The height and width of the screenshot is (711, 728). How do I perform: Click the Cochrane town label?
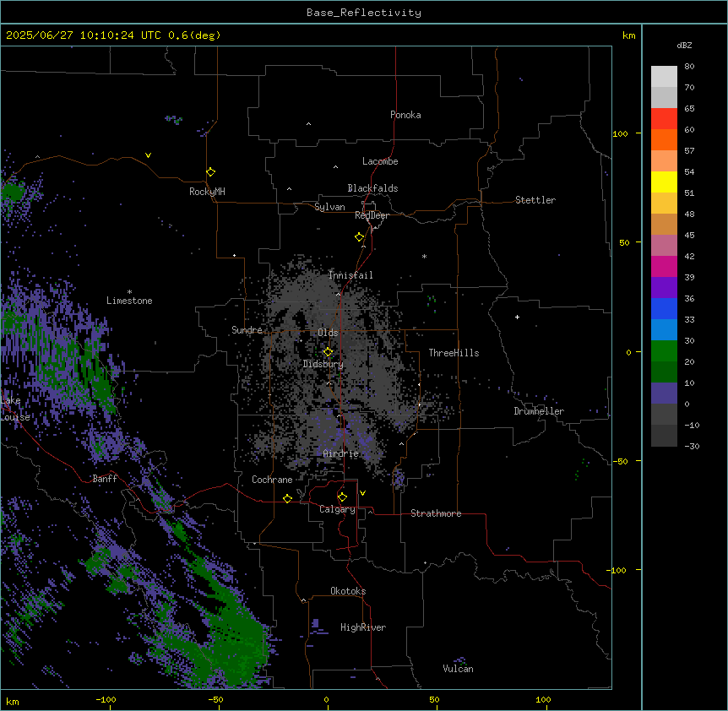[x=272, y=480]
